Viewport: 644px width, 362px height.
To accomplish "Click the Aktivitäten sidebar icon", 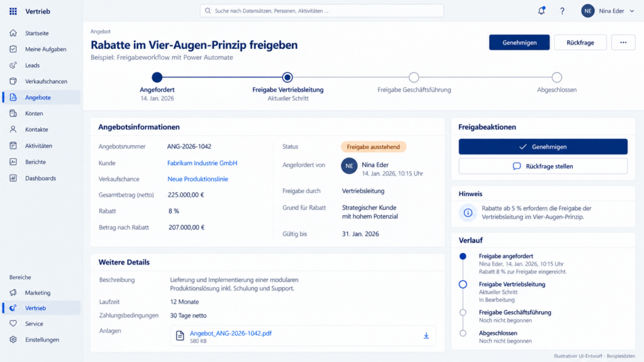I will tap(13, 145).
